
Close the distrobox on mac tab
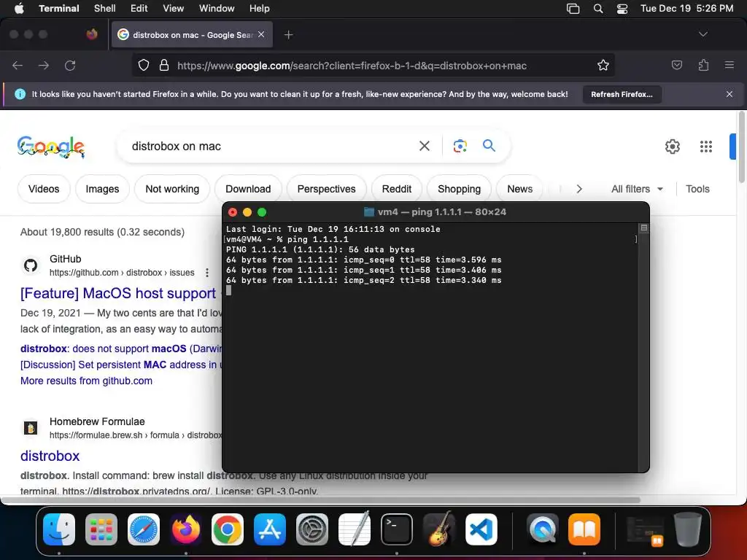(261, 34)
